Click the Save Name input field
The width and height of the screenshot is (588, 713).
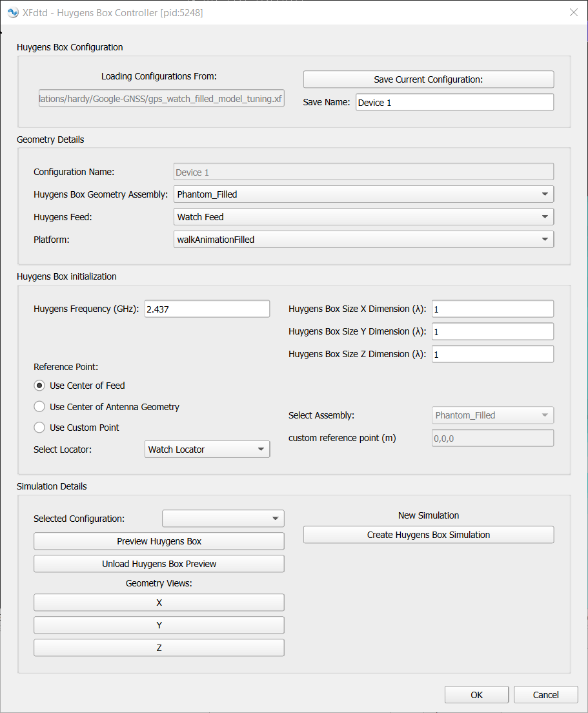455,102
